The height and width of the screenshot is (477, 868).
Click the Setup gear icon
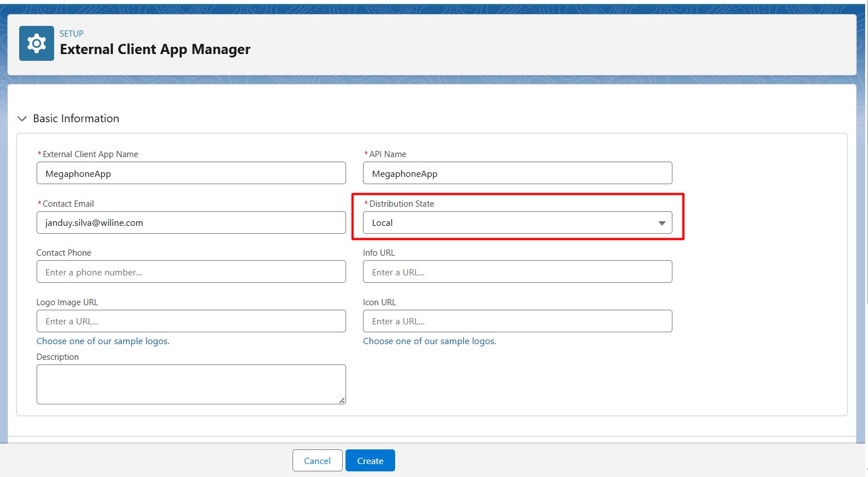pyautogui.click(x=36, y=43)
